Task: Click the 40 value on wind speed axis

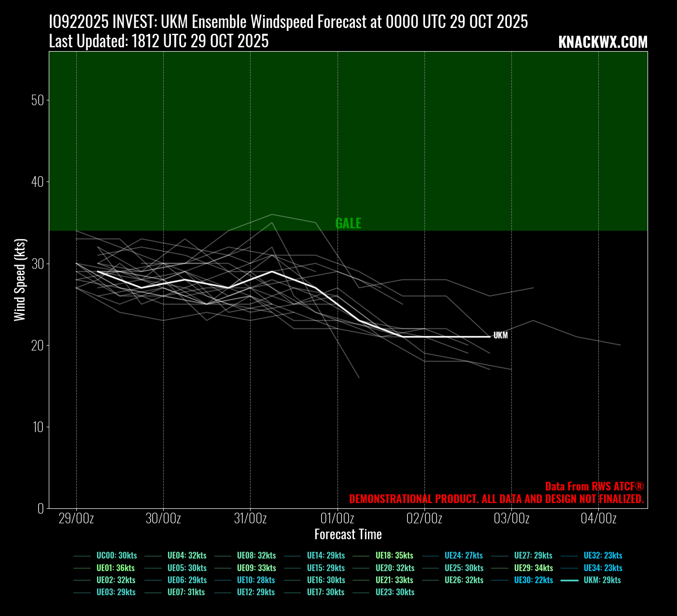Action: click(x=37, y=182)
